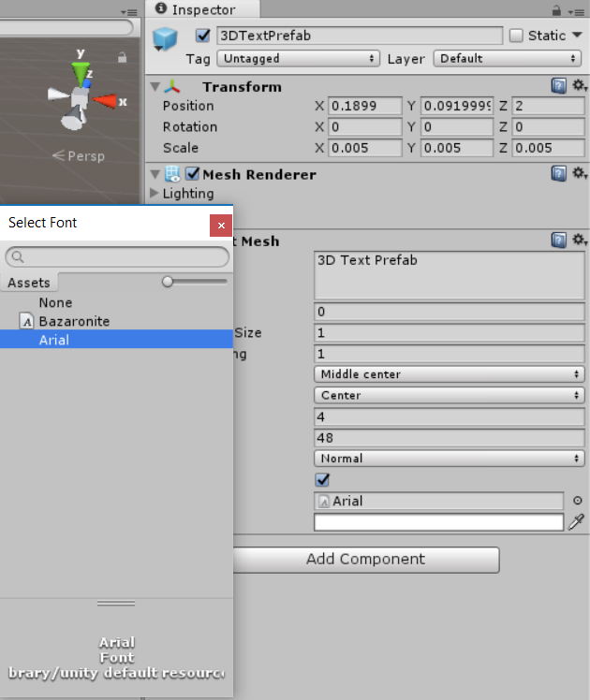Adjust the thumbnail size slider
590x700 pixels.
[168, 282]
